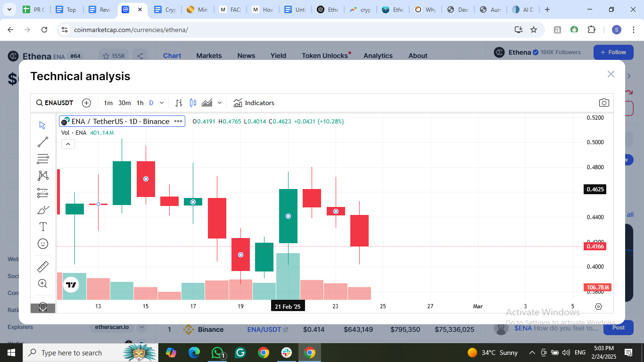Image resolution: width=644 pixels, height=362 pixels.
Task: Set the chart interval to 30m
Action: click(x=124, y=103)
